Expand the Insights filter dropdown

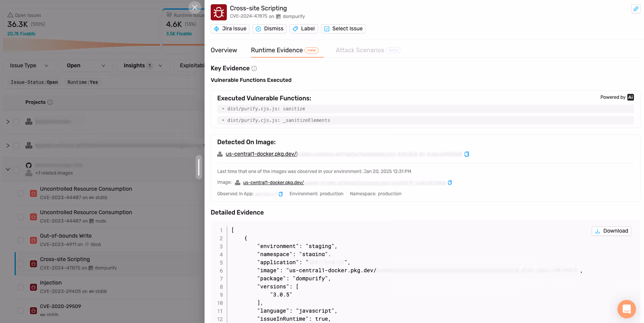click(143, 66)
